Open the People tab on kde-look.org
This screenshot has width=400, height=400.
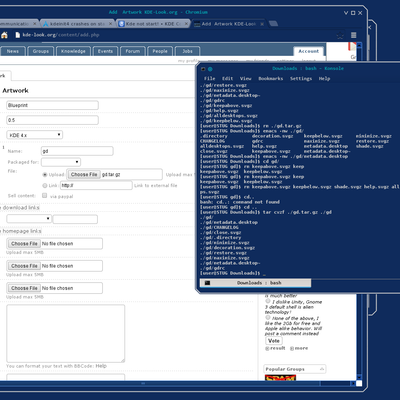[160, 51]
